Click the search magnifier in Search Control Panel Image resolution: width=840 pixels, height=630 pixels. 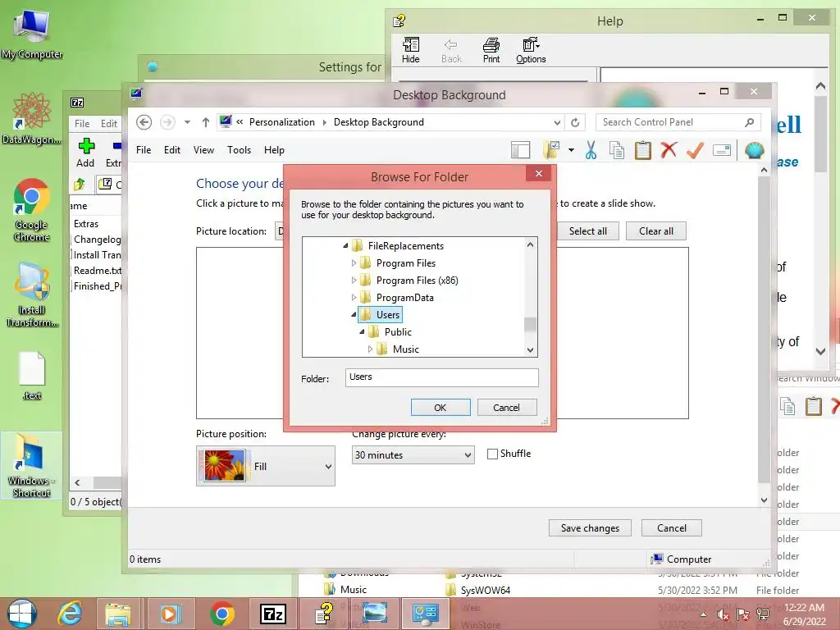coord(750,123)
